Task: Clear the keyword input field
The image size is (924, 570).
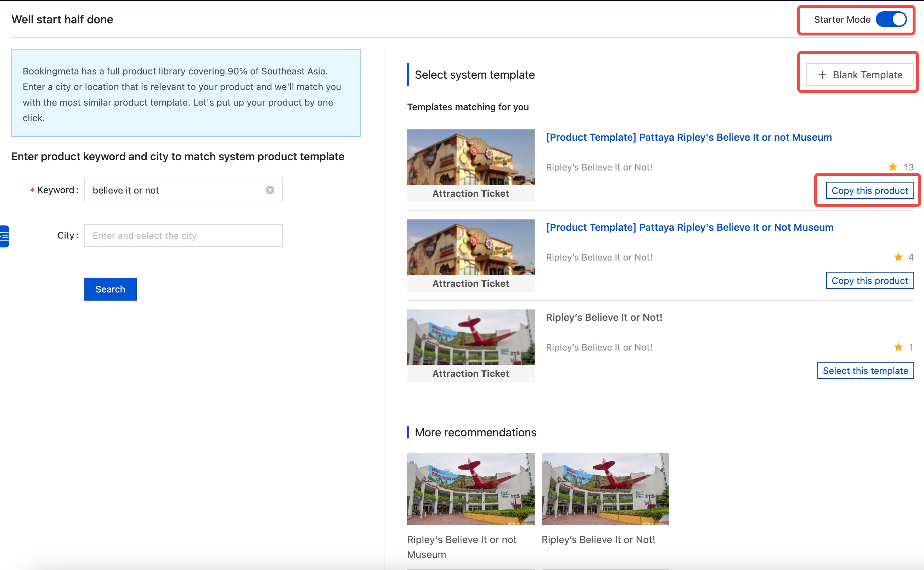Action: [x=270, y=190]
